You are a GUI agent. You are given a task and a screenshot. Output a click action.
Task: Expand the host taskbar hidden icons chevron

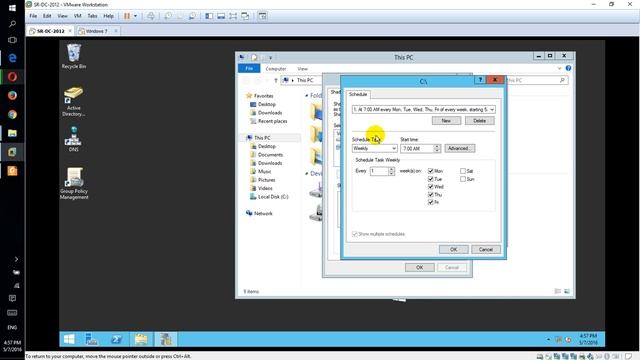16,259
